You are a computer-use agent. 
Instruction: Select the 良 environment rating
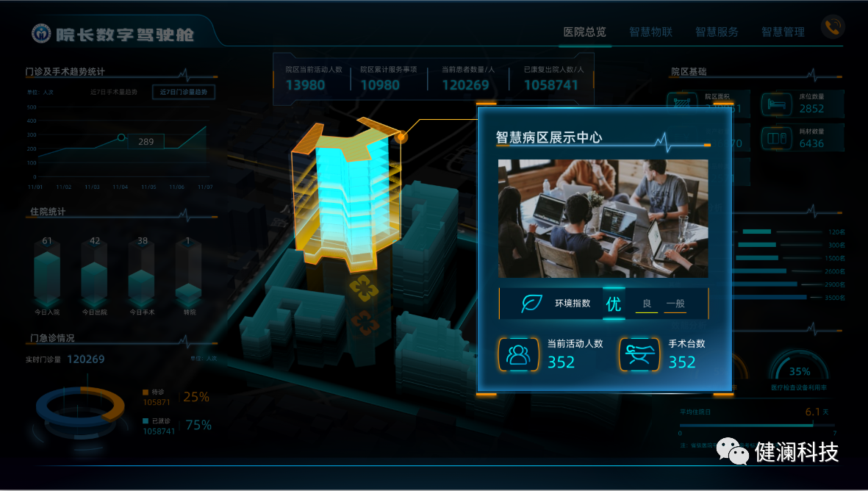[x=647, y=304]
